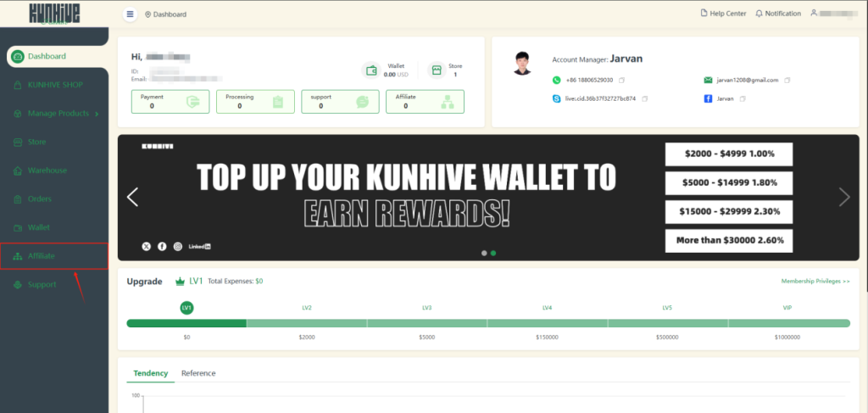The height and width of the screenshot is (413, 868).
Task: Open Membership Privileges link
Action: point(815,282)
